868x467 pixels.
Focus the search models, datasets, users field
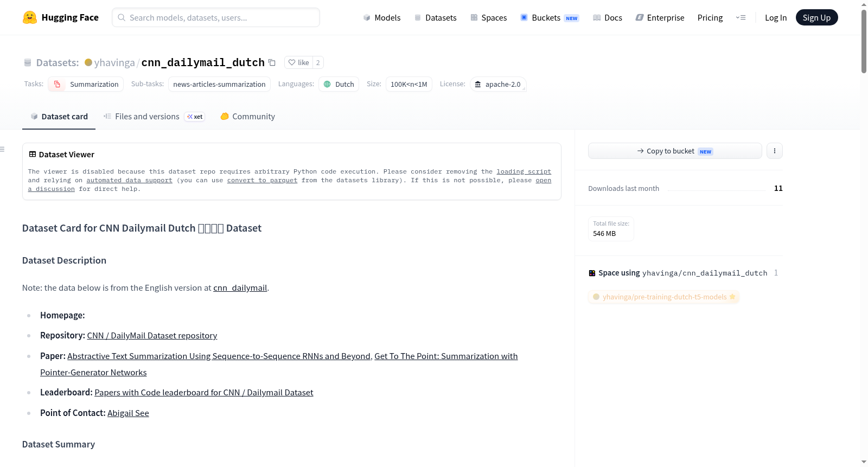(x=216, y=17)
